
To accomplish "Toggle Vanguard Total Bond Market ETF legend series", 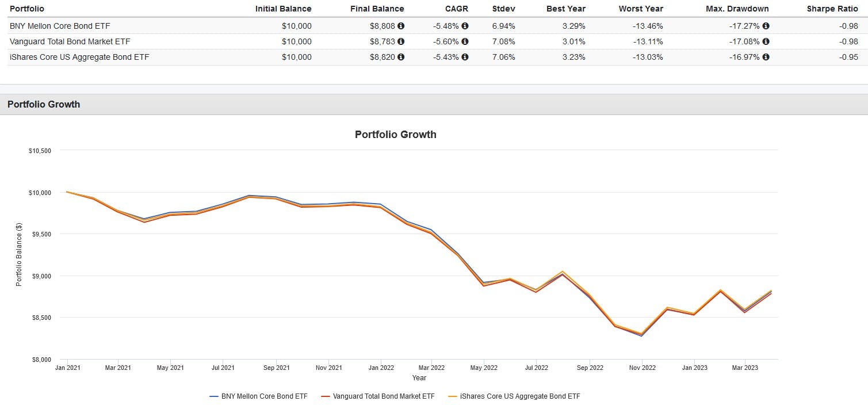I will [377, 396].
